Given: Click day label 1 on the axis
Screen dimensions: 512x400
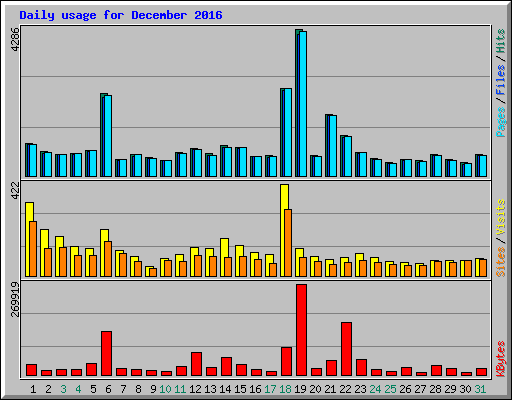Looking at the screenshot, I should point(33,389).
